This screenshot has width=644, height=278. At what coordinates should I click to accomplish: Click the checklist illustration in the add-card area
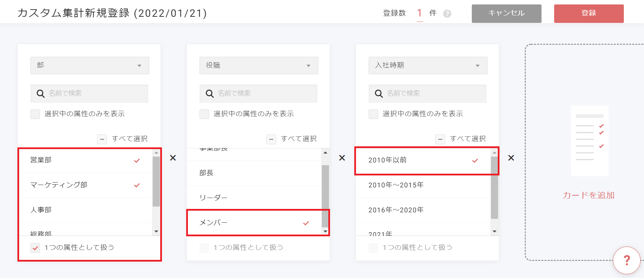point(590,141)
